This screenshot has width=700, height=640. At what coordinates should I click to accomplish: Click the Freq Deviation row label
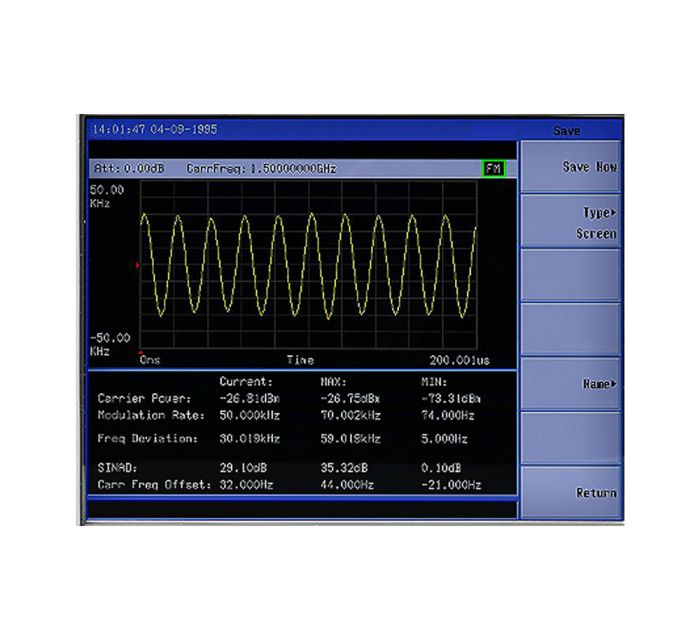[x=148, y=439]
